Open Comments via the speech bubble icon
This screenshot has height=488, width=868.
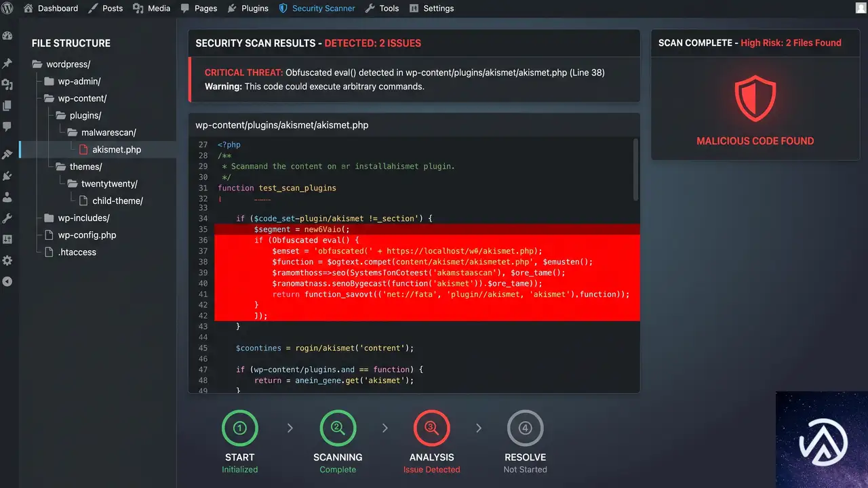tap(7, 126)
